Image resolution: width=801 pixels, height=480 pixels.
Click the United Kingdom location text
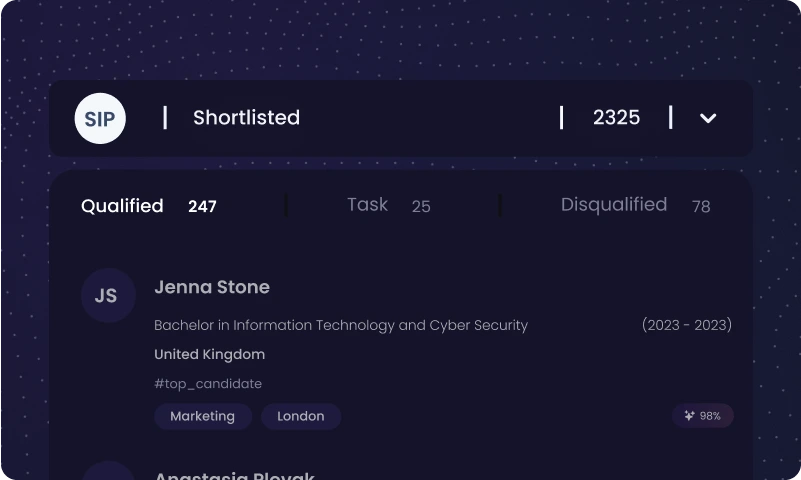point(209,354)
